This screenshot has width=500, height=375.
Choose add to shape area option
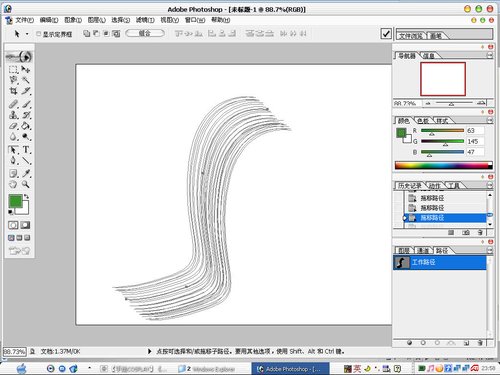[x=87, y=33]
